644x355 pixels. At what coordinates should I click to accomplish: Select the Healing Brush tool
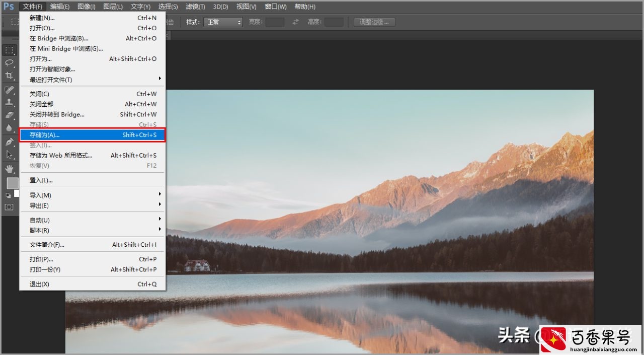click(10, 90)
